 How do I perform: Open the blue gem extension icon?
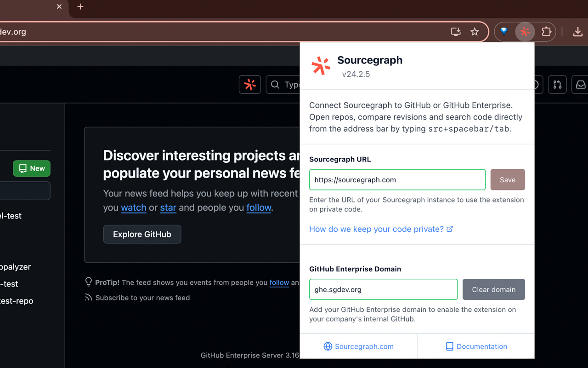(x=504, y=32)
